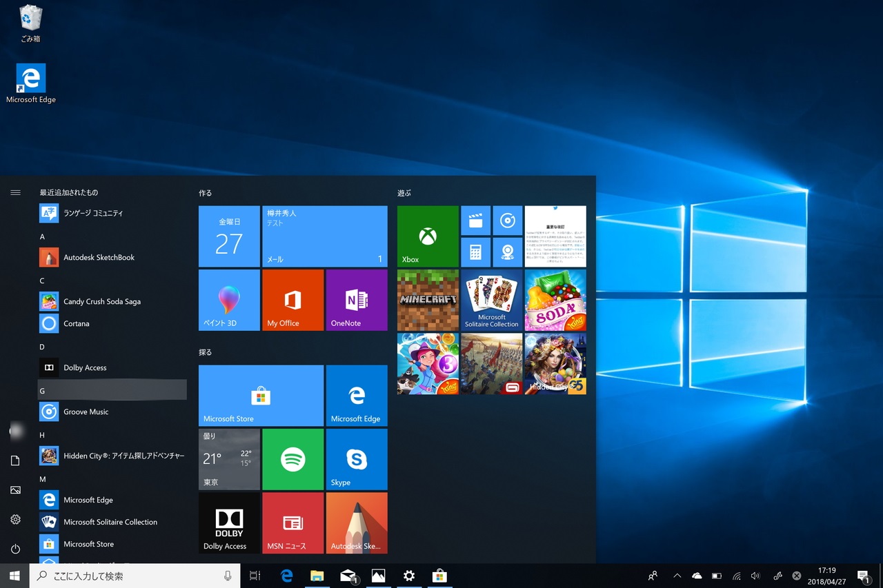Open Candy Crush Soda Saga in app list
The height and width of the screenshot is (588, 883).
coord(112,301)
